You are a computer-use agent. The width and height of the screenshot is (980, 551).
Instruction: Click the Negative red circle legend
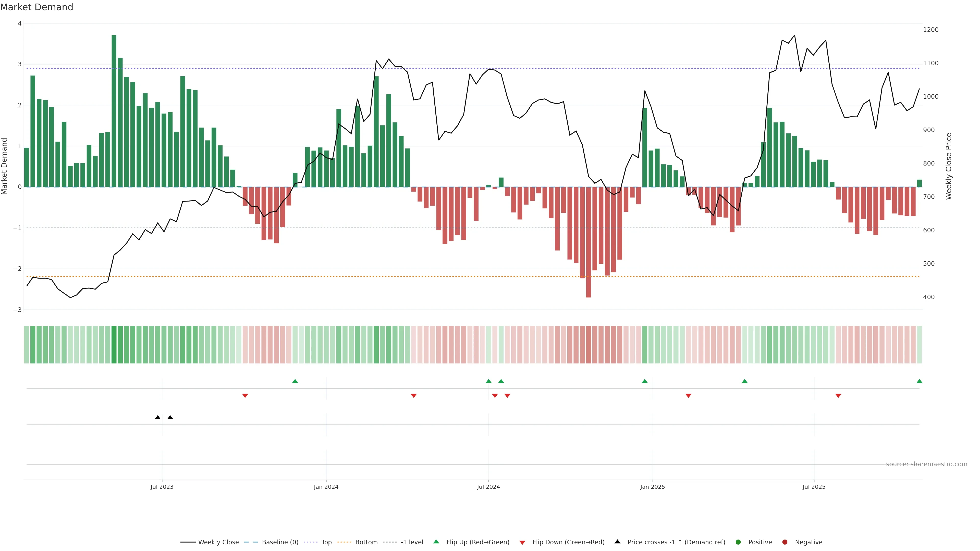[785, 542]
